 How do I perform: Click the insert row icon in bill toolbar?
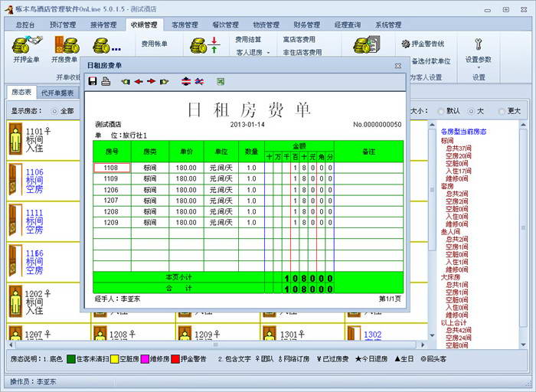pos(186,81)
